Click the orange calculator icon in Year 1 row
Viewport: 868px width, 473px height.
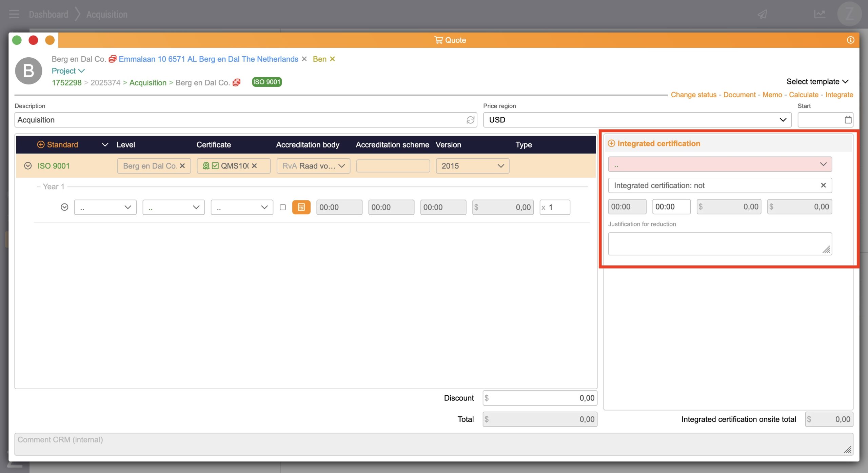click(x=301, y=207)
